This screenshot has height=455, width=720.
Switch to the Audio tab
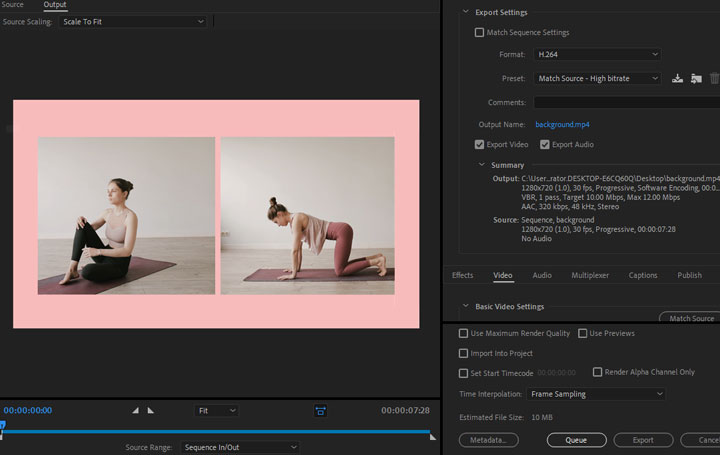(541, 275)
